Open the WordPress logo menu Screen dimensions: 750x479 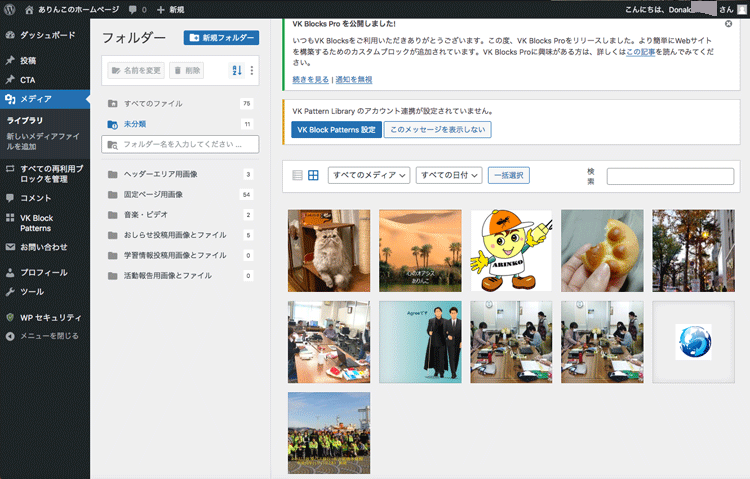pos(11,8)
